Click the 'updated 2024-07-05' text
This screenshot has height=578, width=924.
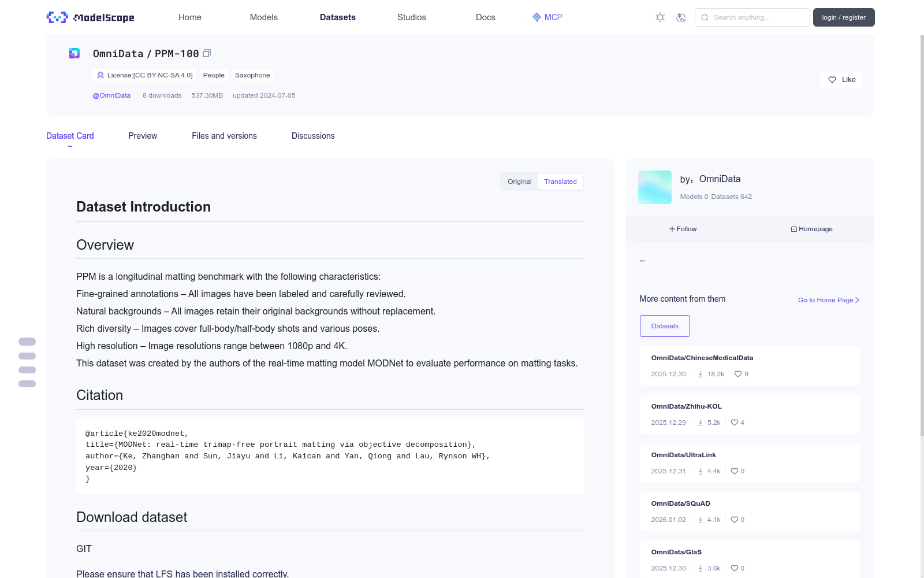pos(264,95)
